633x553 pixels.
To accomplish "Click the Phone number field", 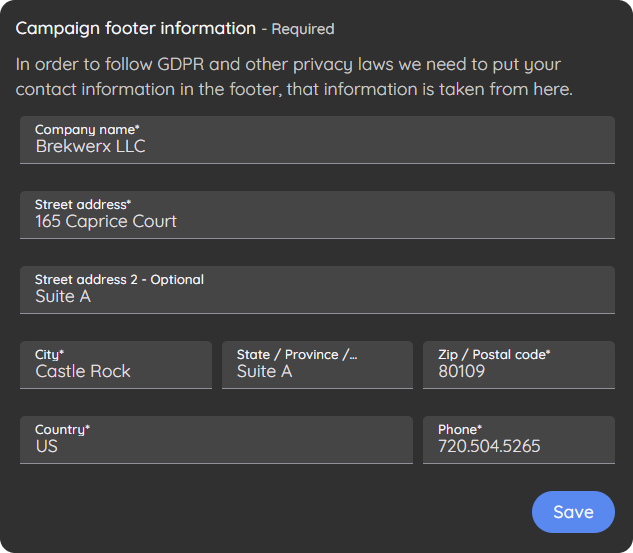I will pyautogui.click(x=519, y=440).
